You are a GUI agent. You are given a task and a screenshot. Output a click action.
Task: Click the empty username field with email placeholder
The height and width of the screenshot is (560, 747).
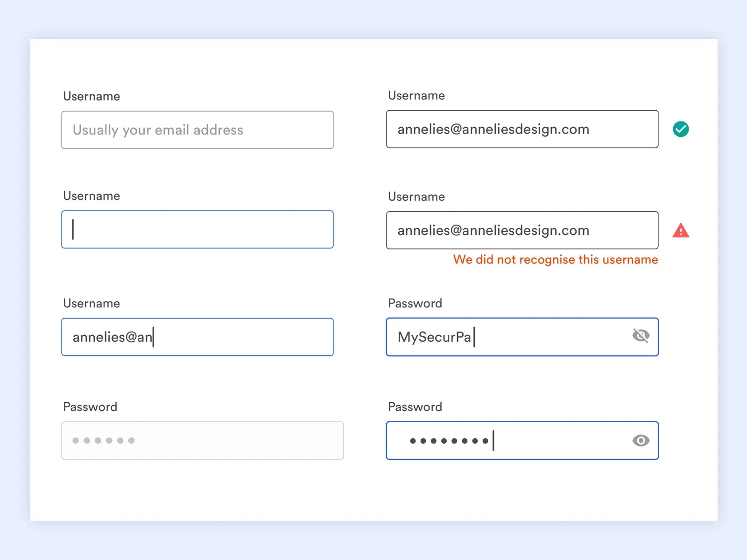pos(197,130)
